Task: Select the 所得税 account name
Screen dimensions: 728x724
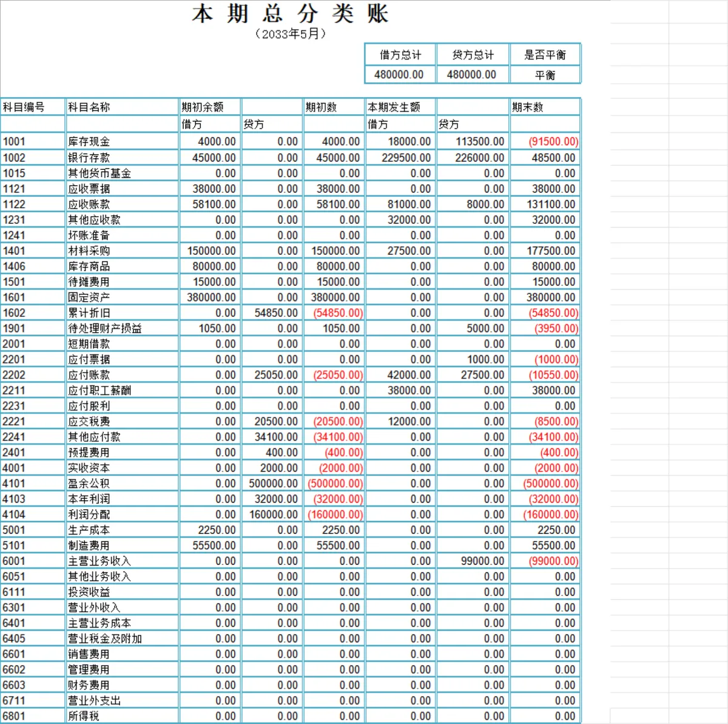Action: pos(84,716)
